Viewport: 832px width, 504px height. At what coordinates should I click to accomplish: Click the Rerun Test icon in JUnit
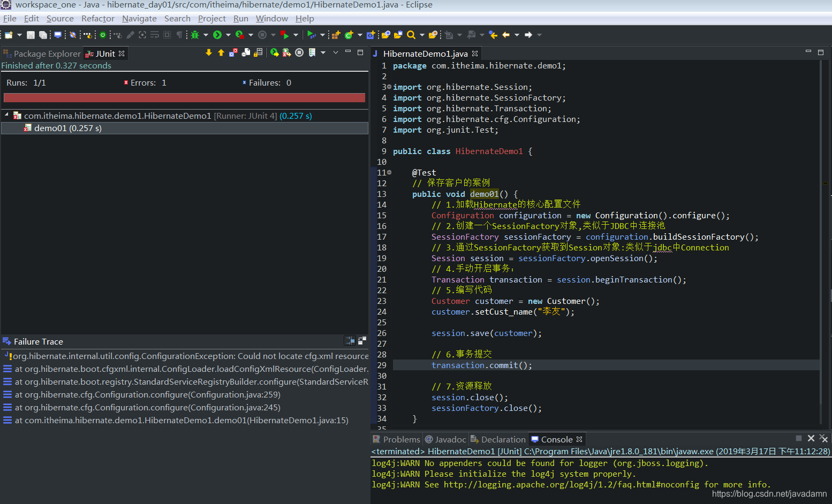[274, 52]
